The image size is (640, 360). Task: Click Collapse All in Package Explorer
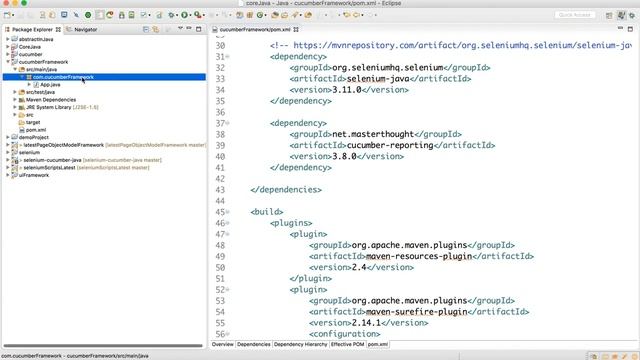146,29
